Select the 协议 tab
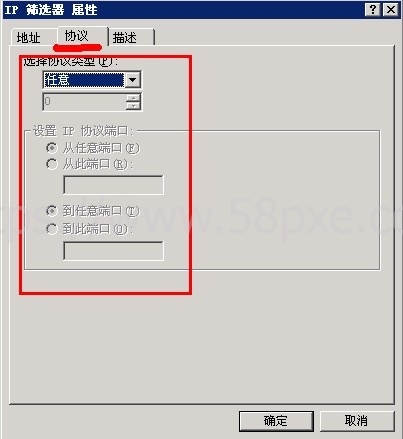 (x=77, y=36)
